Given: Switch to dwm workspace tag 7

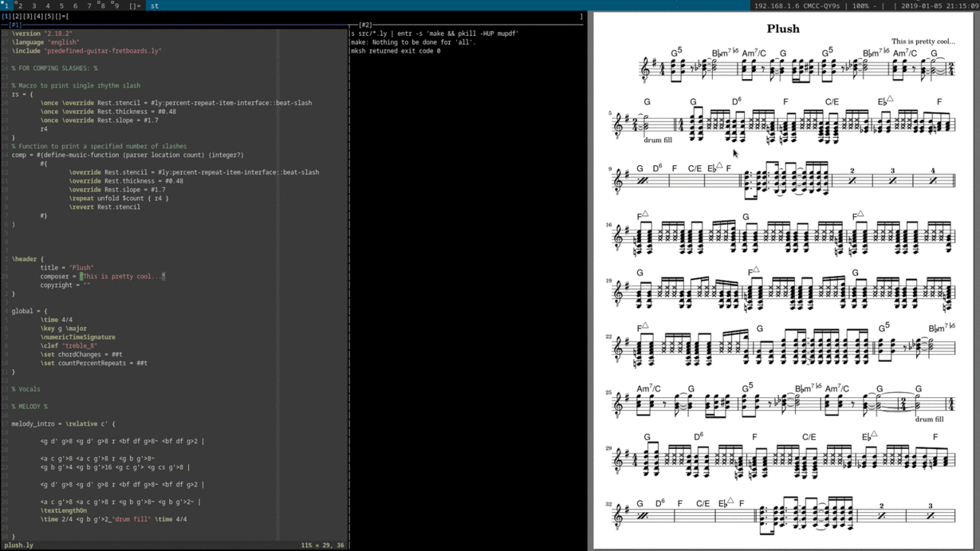Looking at the screenshot, I should [x=89, y=6].
